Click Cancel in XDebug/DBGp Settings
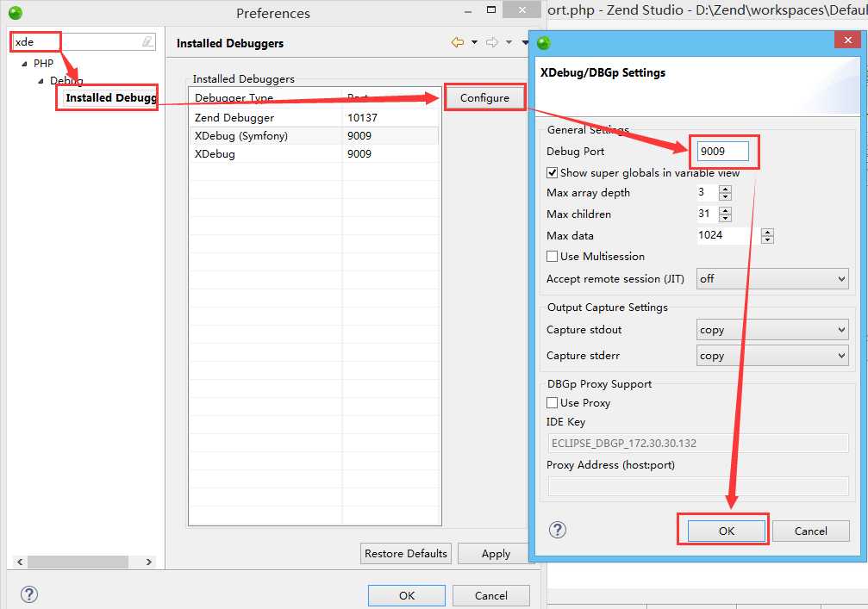The height and width of the screenshot is (609, 868). point(811,531)
